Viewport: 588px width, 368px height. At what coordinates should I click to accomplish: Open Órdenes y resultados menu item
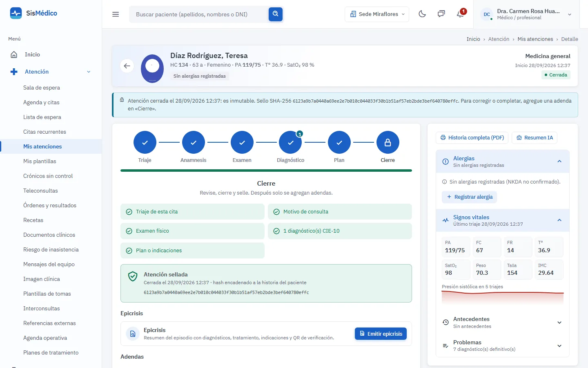tap(51, 205)
